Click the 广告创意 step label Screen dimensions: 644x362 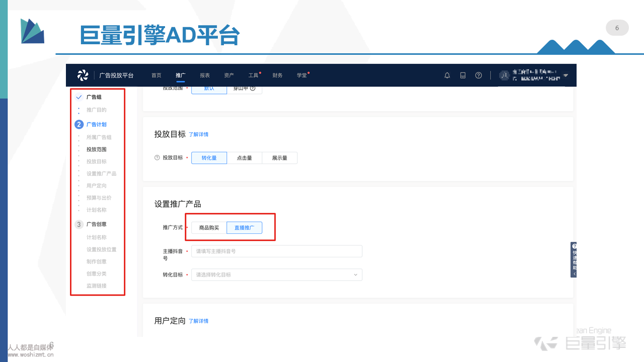pos(97,224)
